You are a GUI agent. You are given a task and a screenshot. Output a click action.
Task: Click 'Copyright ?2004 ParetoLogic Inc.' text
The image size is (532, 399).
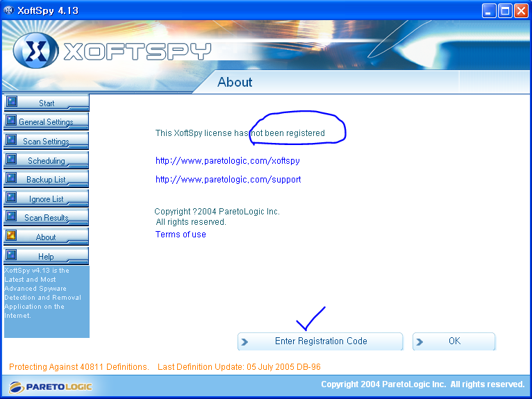pyautogui.click(x=217, y=212)
